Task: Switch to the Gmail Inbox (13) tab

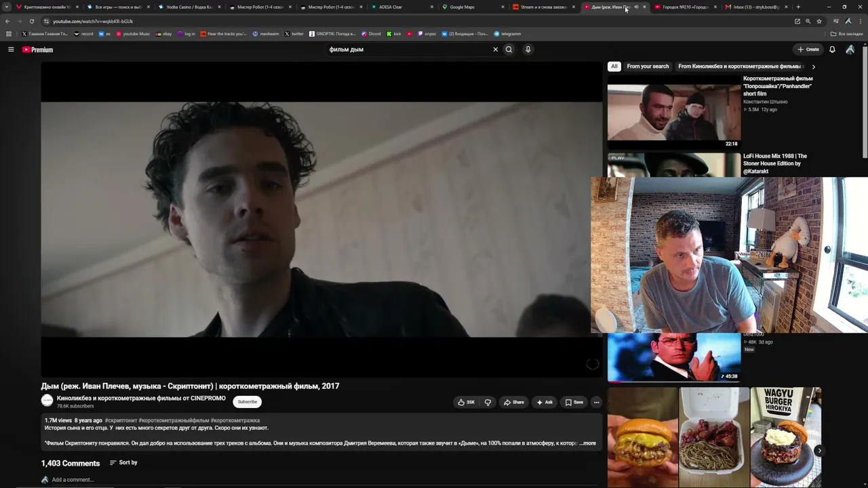Action: [756, 7]
